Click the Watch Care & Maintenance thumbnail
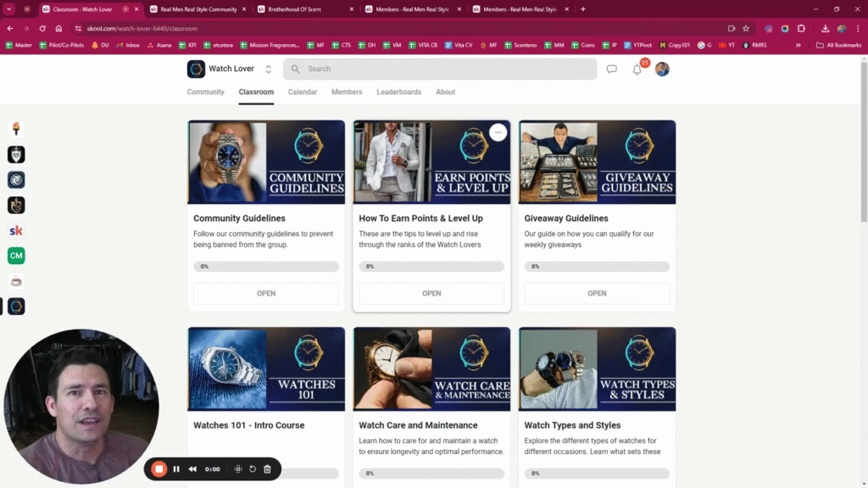This screenshot has width=868, height=488. click(x=431, y=369)
